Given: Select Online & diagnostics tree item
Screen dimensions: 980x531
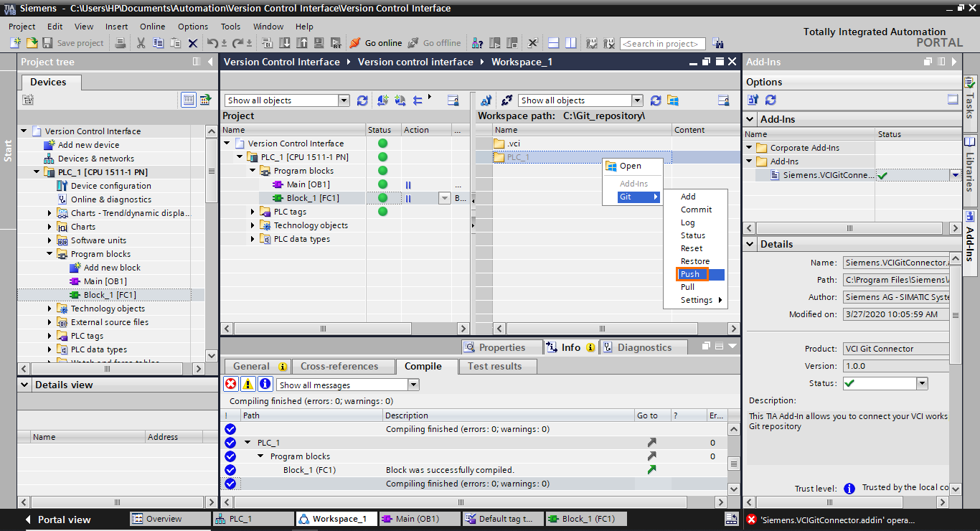Looking at the screenshot, I should coord(110,199).
